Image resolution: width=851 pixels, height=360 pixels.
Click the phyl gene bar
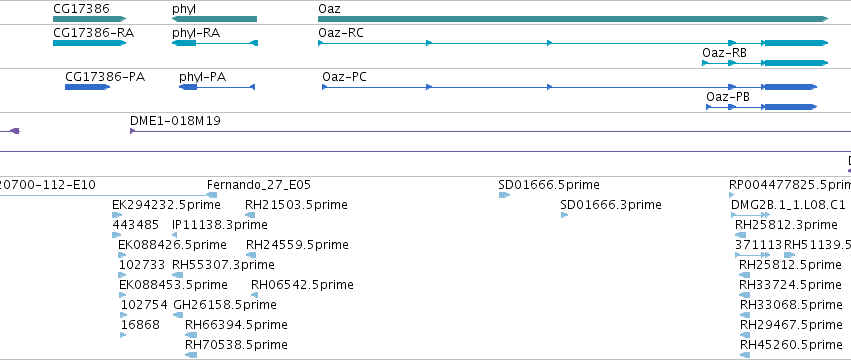214,19
